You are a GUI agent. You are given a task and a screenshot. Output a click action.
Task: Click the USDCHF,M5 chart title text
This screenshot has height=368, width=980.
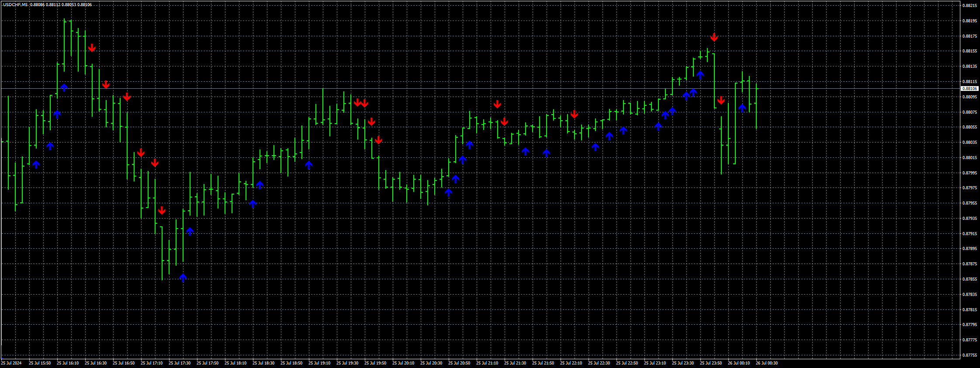[14, 4]
